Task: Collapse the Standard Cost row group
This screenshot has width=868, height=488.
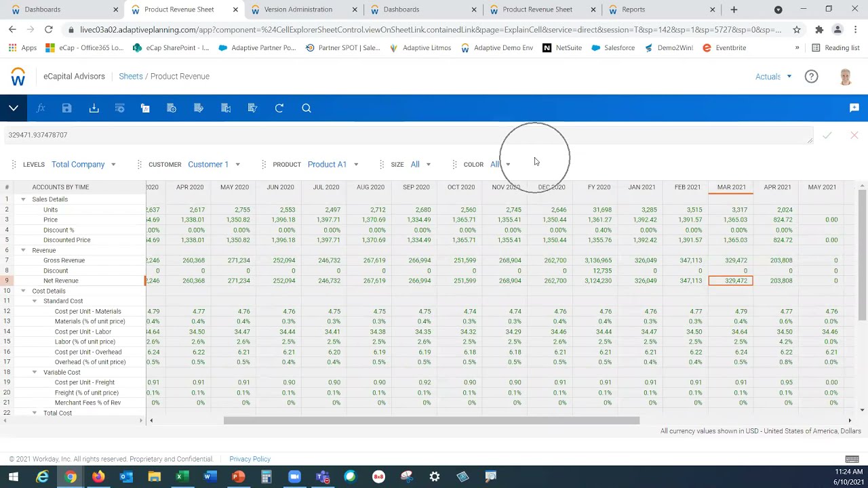Action: click(35, 301)
